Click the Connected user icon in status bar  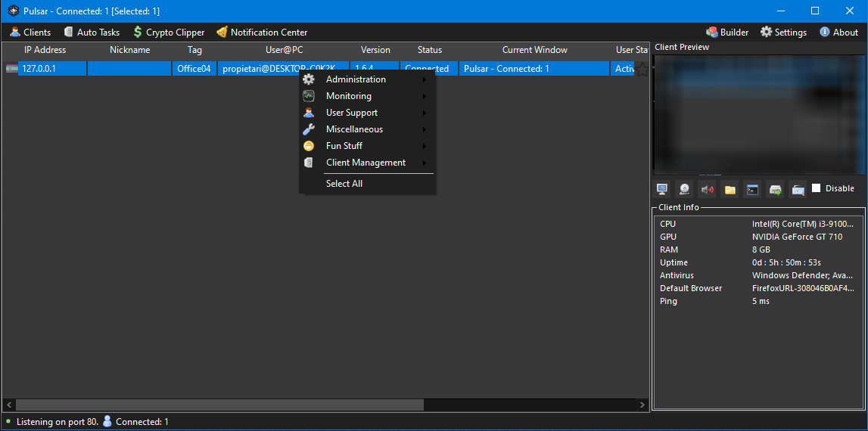point(107,421)
